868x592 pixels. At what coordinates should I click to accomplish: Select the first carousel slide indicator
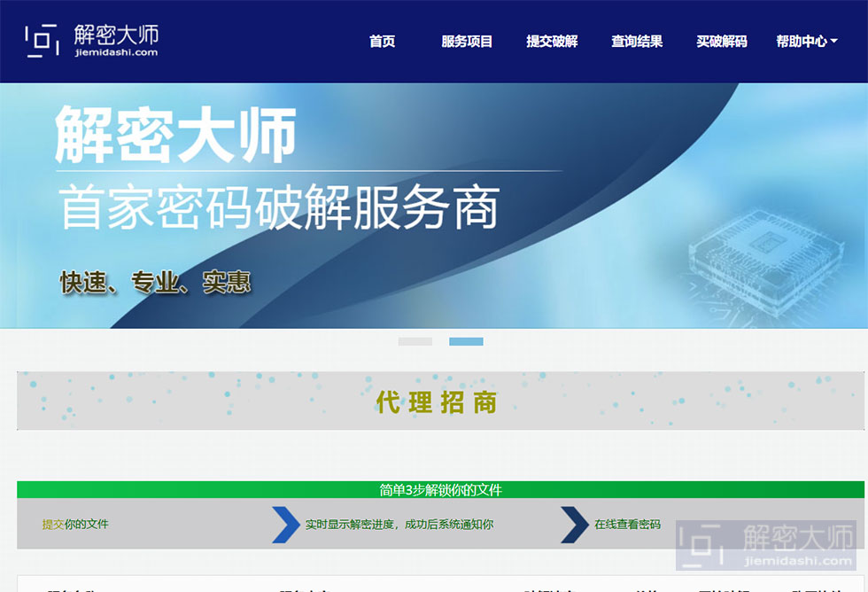(x=415, y=342)
